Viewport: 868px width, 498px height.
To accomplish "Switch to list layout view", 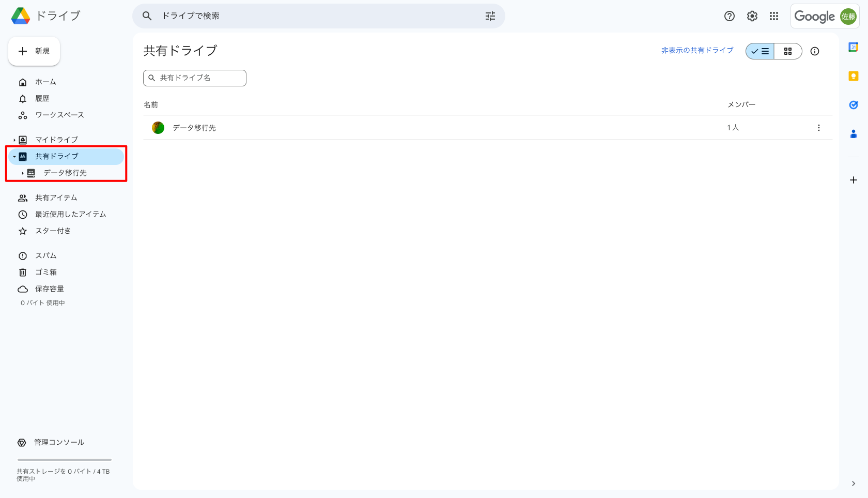I will tap(760, 51).
